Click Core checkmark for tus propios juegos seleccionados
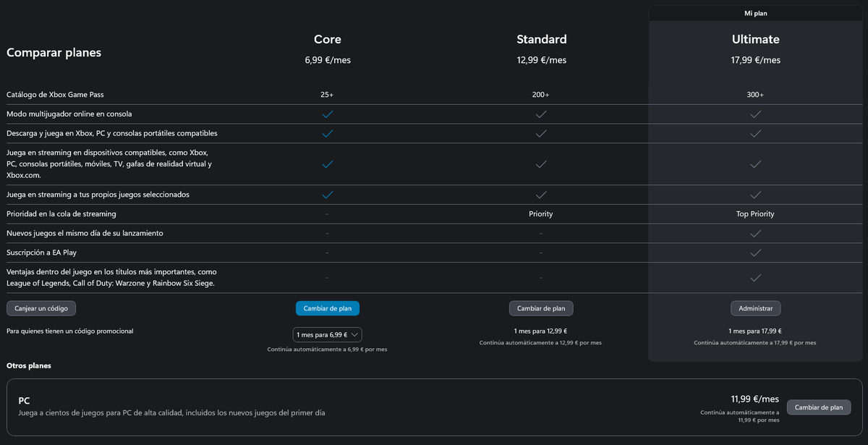 328,195
